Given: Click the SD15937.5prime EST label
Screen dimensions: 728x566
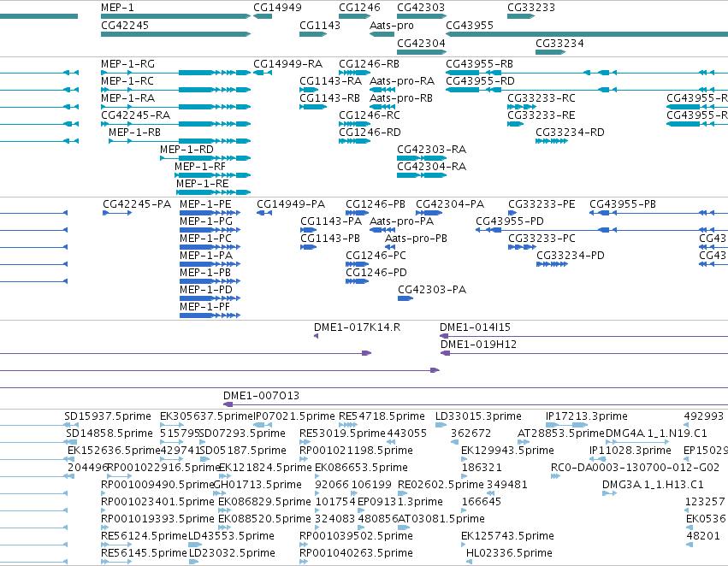Looking at the screenshot, I should click(108, 416).
